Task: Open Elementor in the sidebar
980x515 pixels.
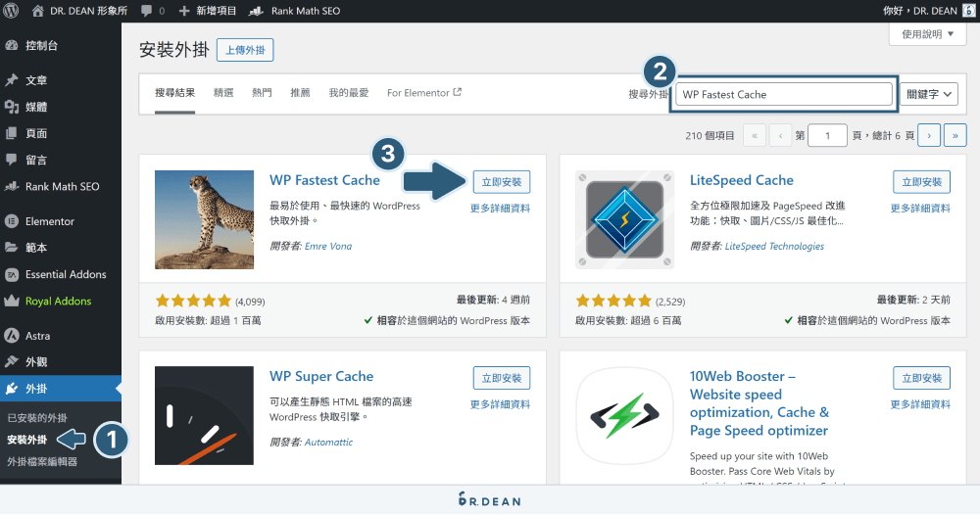Action: [61, 221]
